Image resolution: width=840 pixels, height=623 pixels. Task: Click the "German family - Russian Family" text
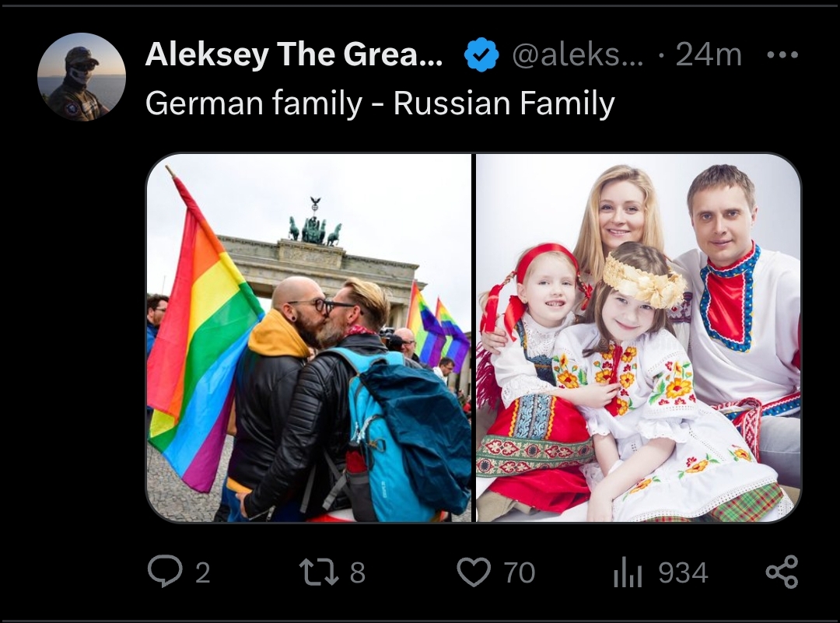coord(380,103)
